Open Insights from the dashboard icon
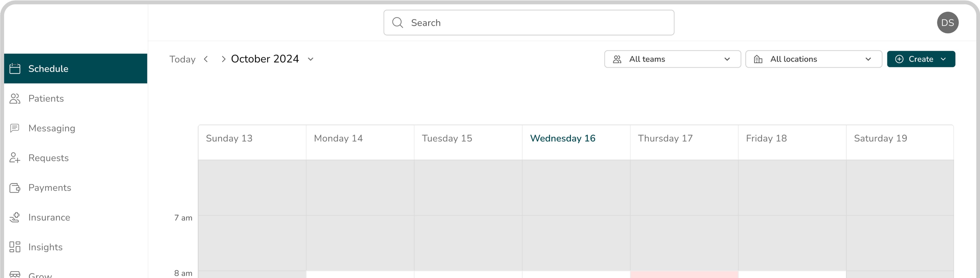 tap(15, 247)
